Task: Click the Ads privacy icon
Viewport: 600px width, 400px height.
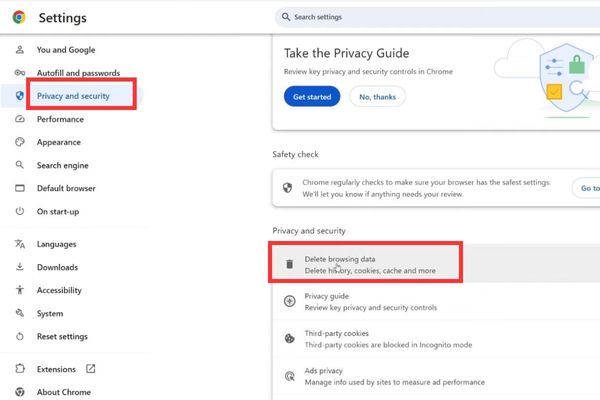Action: click(x=290, y=376)
